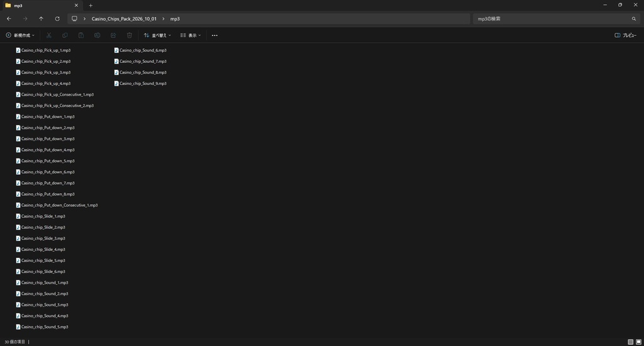Image resolution: width=644 pixels, height=346 pixels.
Task: Click the search magnifier icon
Action: pyautogui.click(x=634, y=19)
